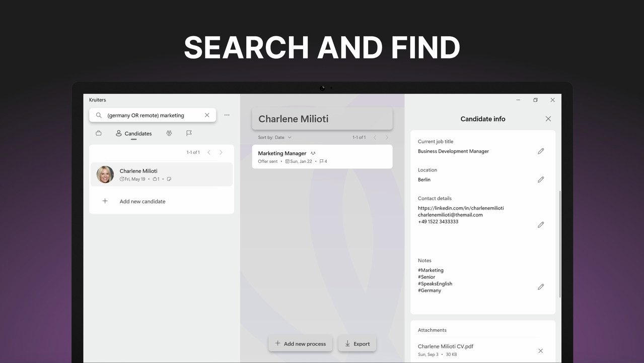Click the search magnifier icon
Screen dimensions: 644x363
tap(99, 115)
